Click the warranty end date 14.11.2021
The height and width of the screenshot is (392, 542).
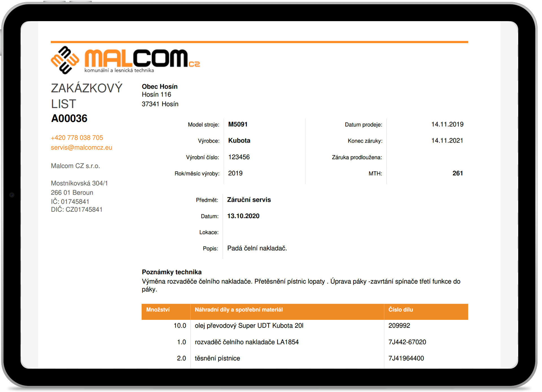[447, 140]
